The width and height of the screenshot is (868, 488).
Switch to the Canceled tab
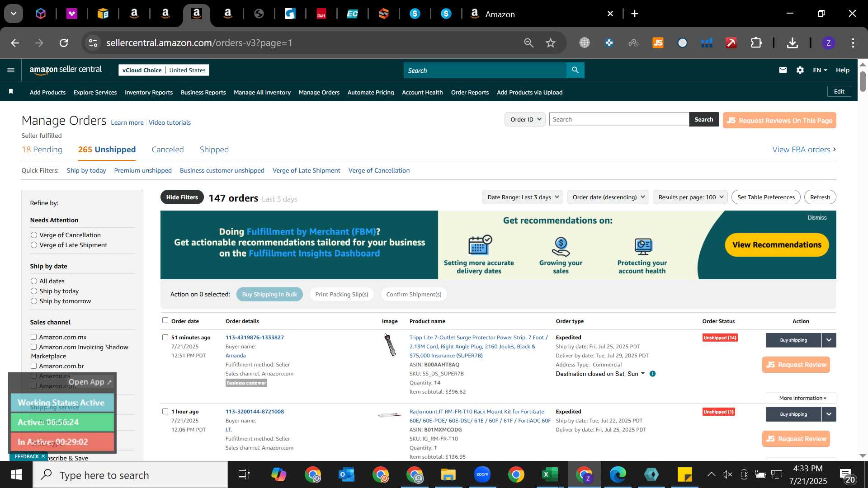click(168, 150)
